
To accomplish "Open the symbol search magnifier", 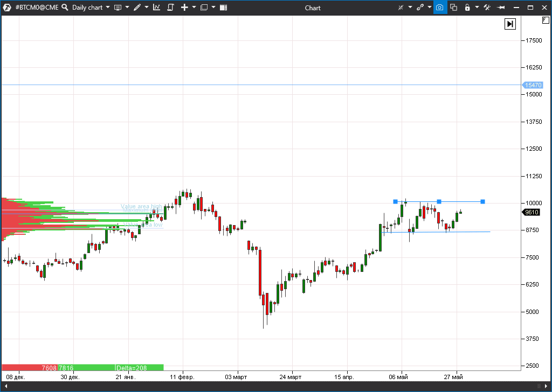I will (x=65, y=7).
